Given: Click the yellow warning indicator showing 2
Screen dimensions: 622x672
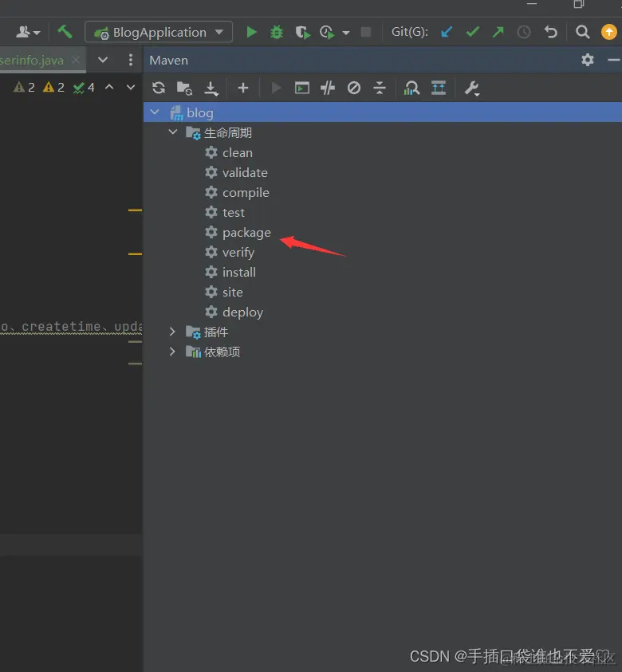Looking at the screenshot, I should 53,88.
